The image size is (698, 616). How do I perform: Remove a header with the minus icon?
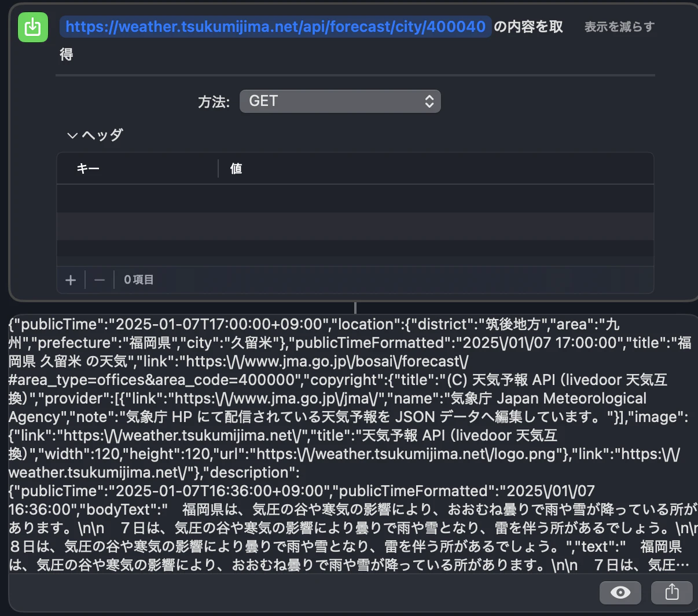tap(98, 280)
